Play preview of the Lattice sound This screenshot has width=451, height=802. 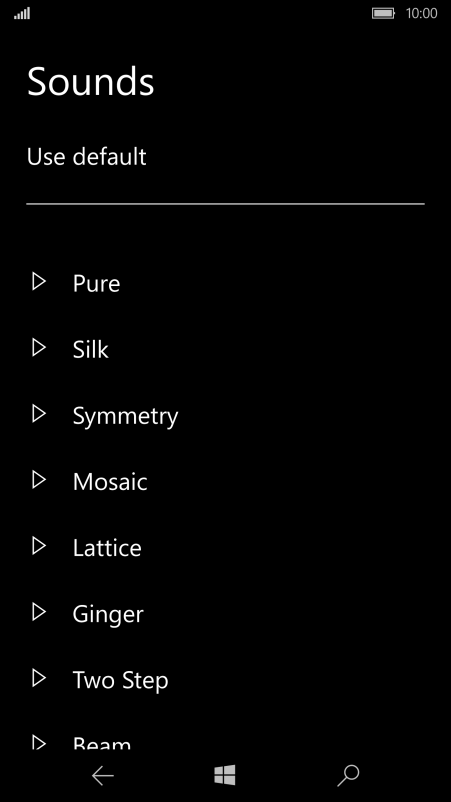(39, 546)
